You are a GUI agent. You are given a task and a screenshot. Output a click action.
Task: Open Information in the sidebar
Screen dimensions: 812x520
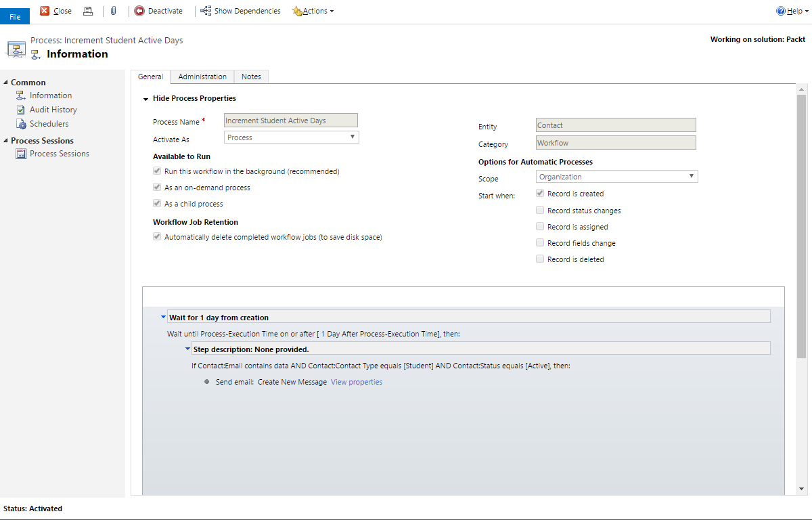click(x=51, y=95)
